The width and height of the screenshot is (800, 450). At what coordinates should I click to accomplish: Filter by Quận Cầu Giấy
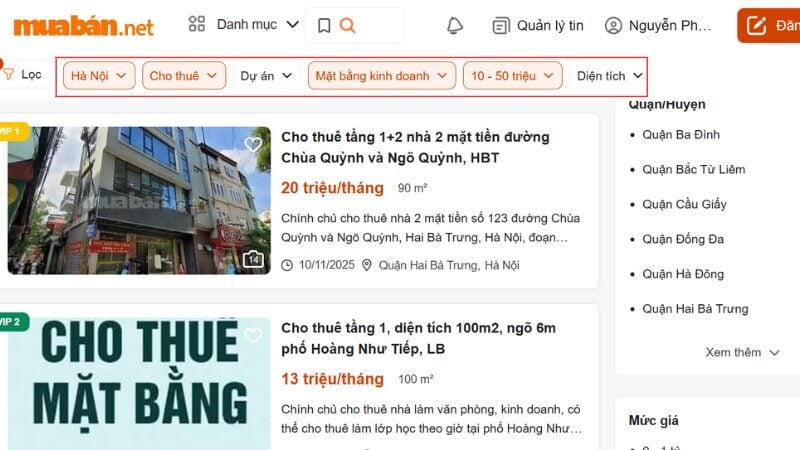coord(684,204)
